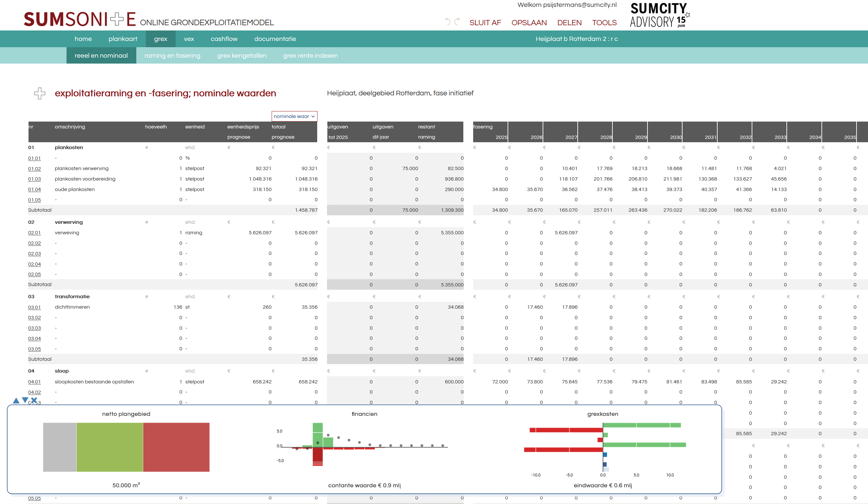Click the Sumsonite logo

80,19
